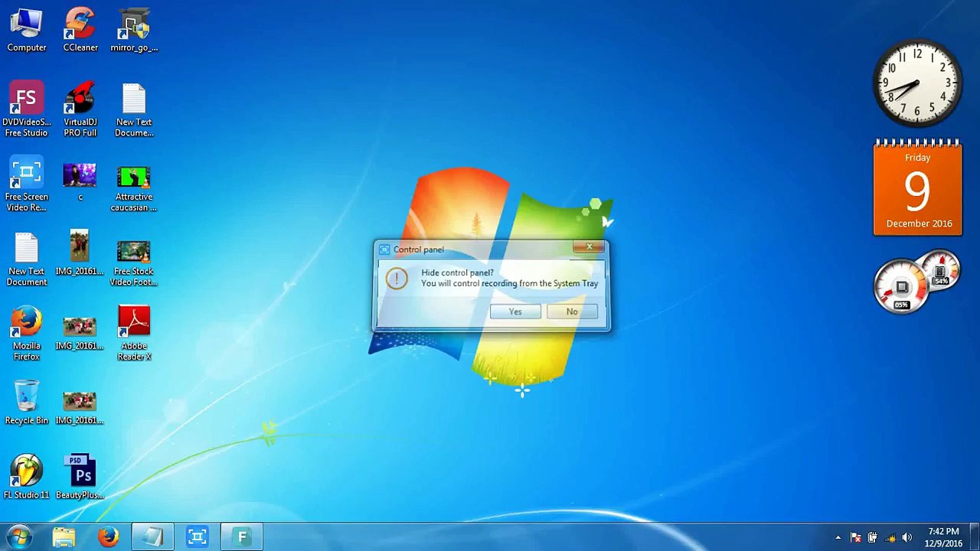Select the mirror_go installer icon
980x551 pixels.
134,31
